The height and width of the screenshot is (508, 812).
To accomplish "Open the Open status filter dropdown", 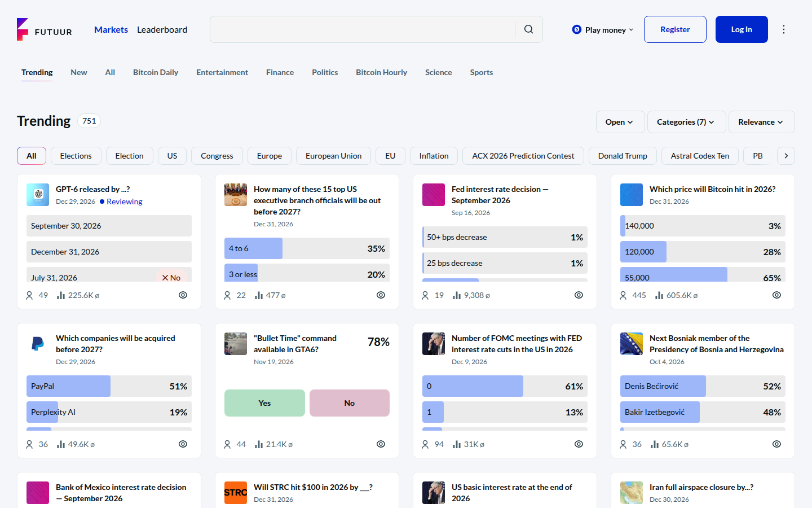I will point(619,122).
